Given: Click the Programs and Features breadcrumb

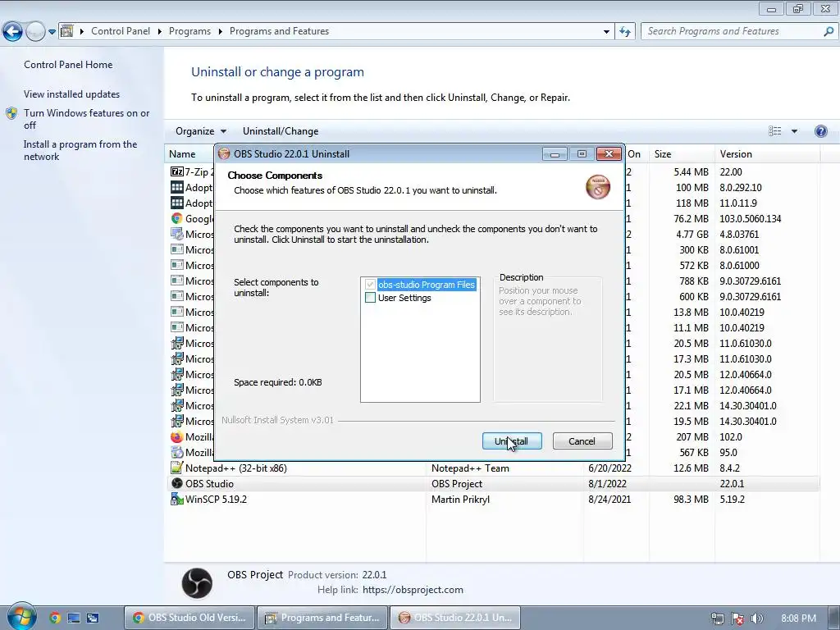Looking at the screenshot, I should point(279,31).
